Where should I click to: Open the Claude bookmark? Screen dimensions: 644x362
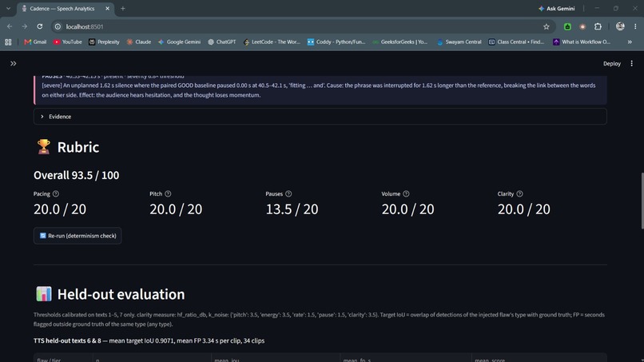[139, 42]
